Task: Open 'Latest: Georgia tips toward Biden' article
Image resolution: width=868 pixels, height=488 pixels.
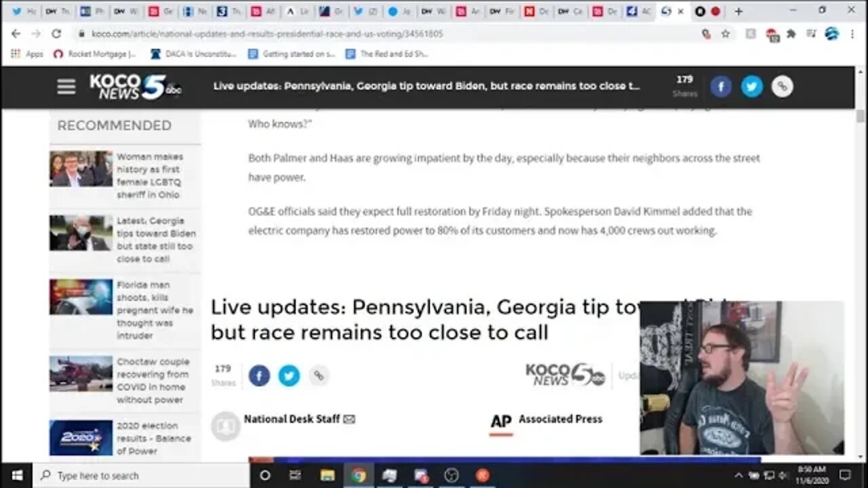Action: 156,240
